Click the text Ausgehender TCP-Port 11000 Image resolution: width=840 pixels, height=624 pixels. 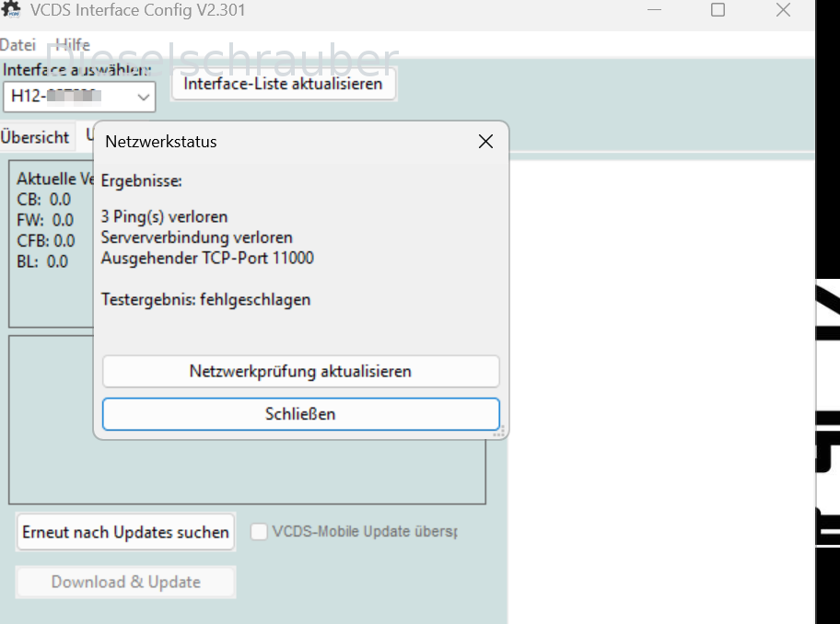[x=207, y=259]
